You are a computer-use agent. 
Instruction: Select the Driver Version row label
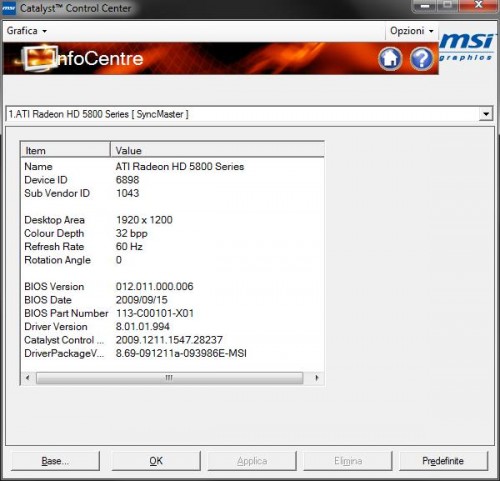(56, 326)
